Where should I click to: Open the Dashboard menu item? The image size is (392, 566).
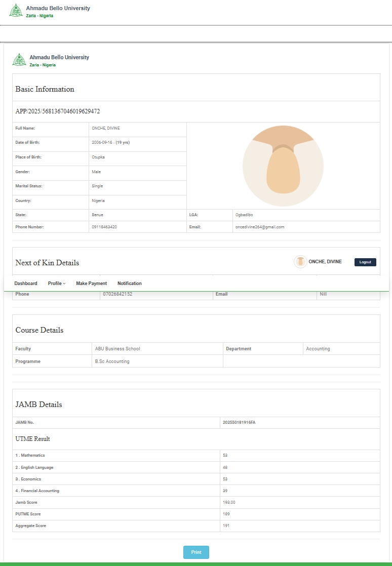coord(26,284)
